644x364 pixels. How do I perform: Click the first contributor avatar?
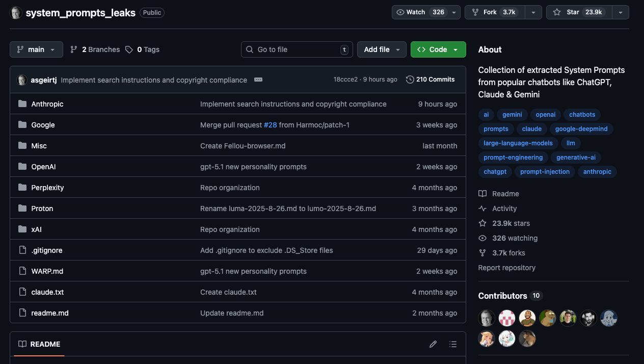(487, 318)
